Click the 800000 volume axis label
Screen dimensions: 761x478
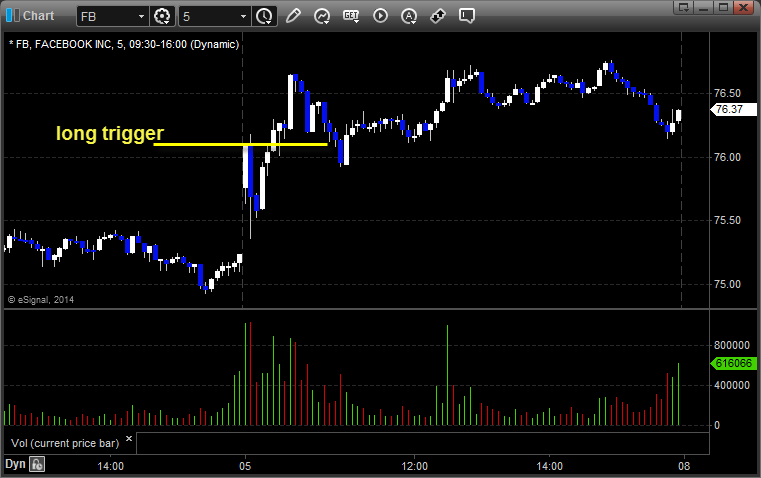pos(731,345)
